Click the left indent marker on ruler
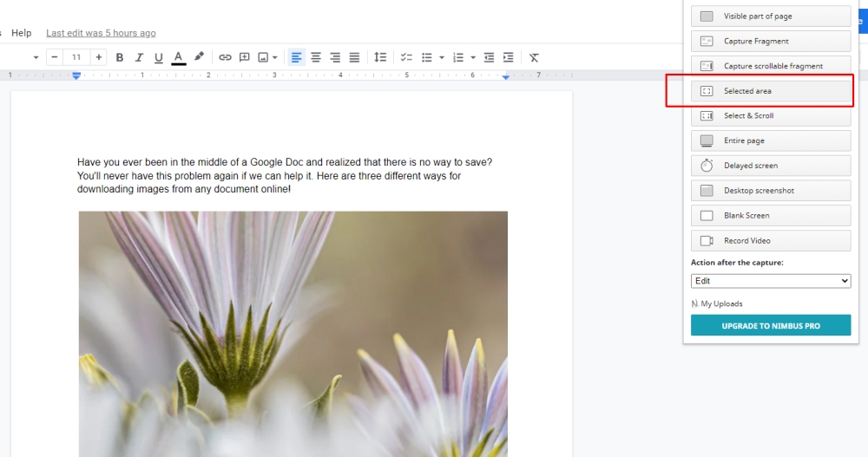Screen dimensions: 868x457 click(x=76, y=75)
